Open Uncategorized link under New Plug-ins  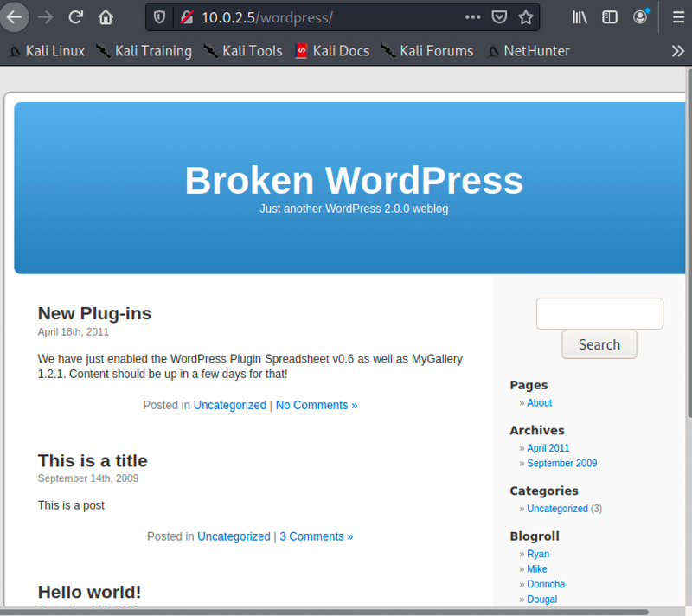coord(230,405)
